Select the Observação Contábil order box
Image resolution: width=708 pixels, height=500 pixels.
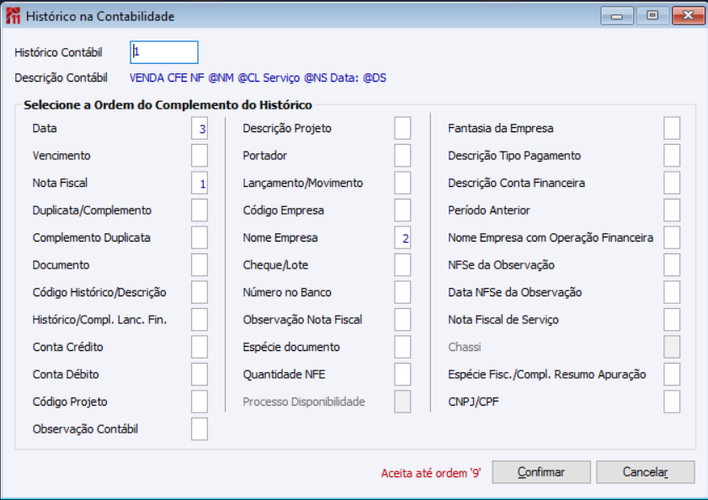(x=199, y=429)
